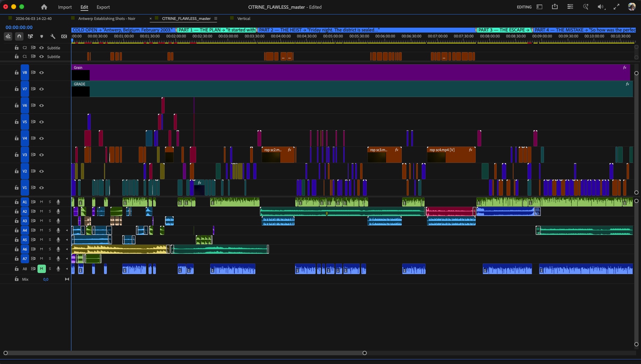Toggle track targeting for A6
641x364 pixels.
click(x=25, y=249)
